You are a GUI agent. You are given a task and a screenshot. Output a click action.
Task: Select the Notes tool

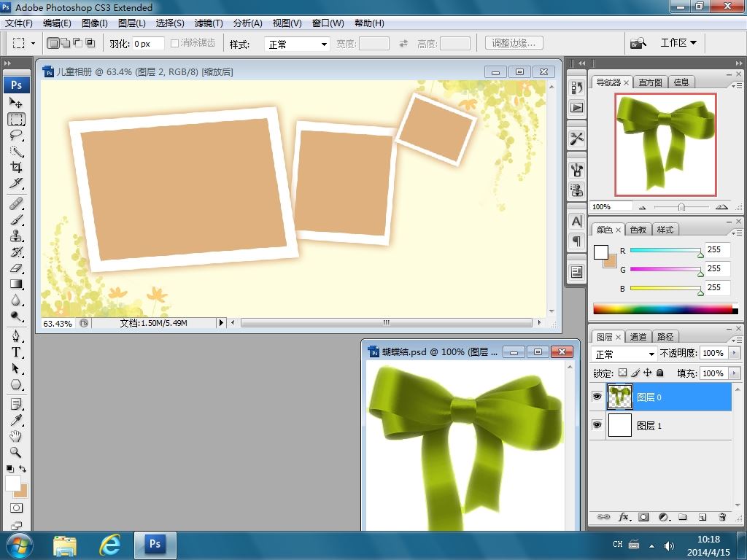coord(16,405)
